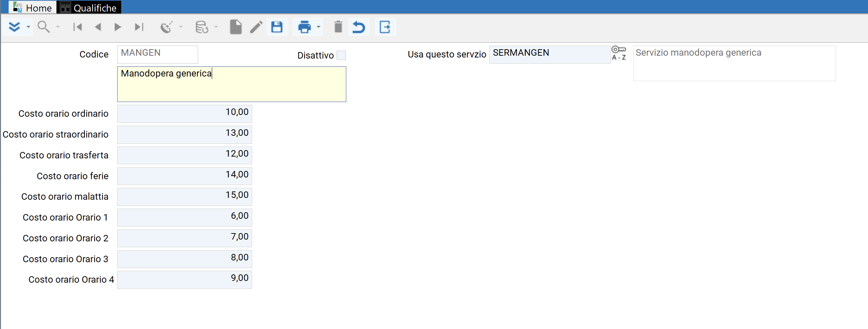
Task: Open dropdown arrow beside double chevron icon
Action: [28, 27]
